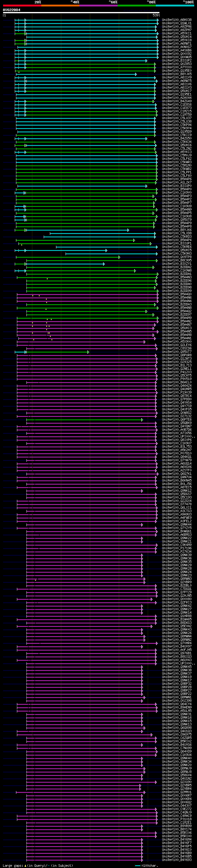The height and width of the screenshot is (868, 197).
Task: Select hit label UniRef100_C1K9V0
Action: (x=177, y=193)
